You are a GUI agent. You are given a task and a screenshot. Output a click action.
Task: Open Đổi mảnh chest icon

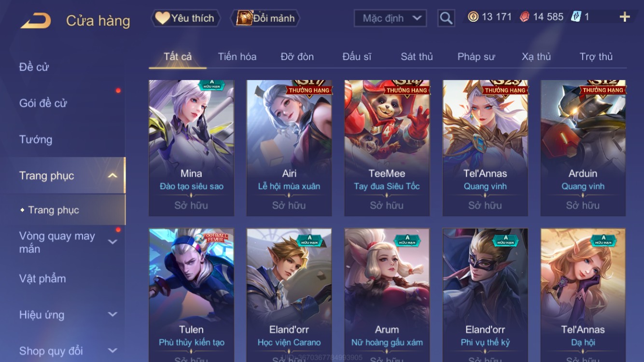245,18
